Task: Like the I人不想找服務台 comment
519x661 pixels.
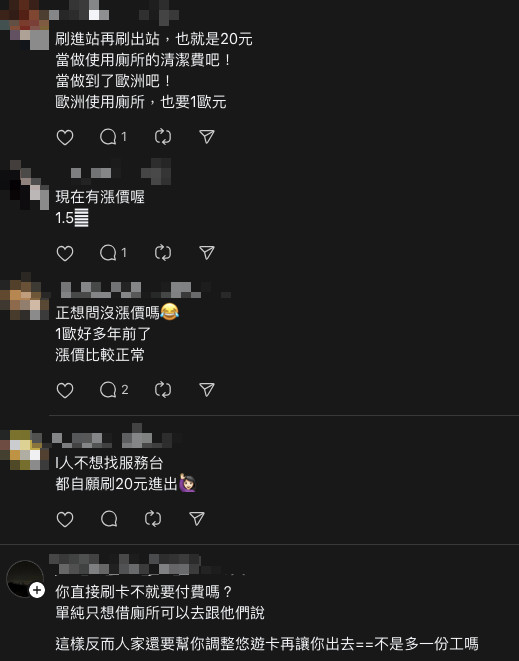Action: click(x=65, y=519)
